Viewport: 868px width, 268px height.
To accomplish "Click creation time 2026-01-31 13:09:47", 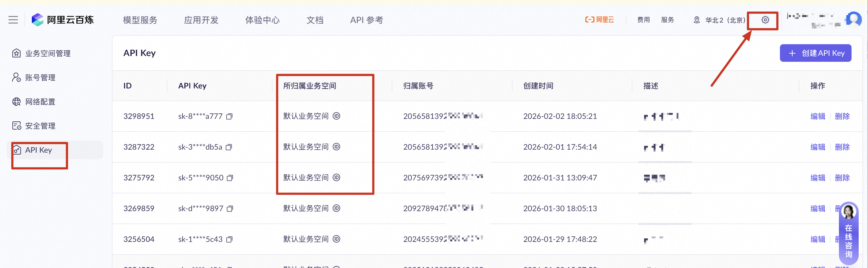I will [x=560, y=178].
